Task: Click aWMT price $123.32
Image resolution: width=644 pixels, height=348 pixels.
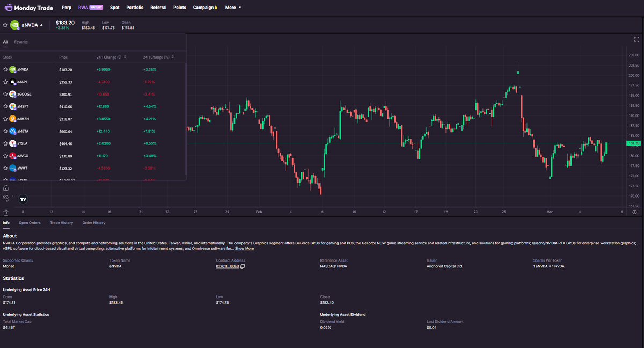Action: click(x=65, y=168)
